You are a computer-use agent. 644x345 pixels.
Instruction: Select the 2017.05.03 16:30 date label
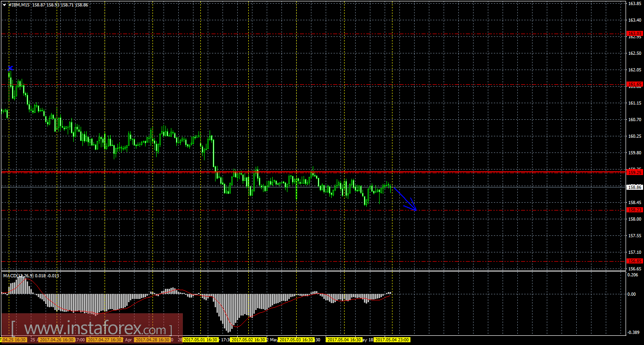pyautogui.click(x=297, y=340)
